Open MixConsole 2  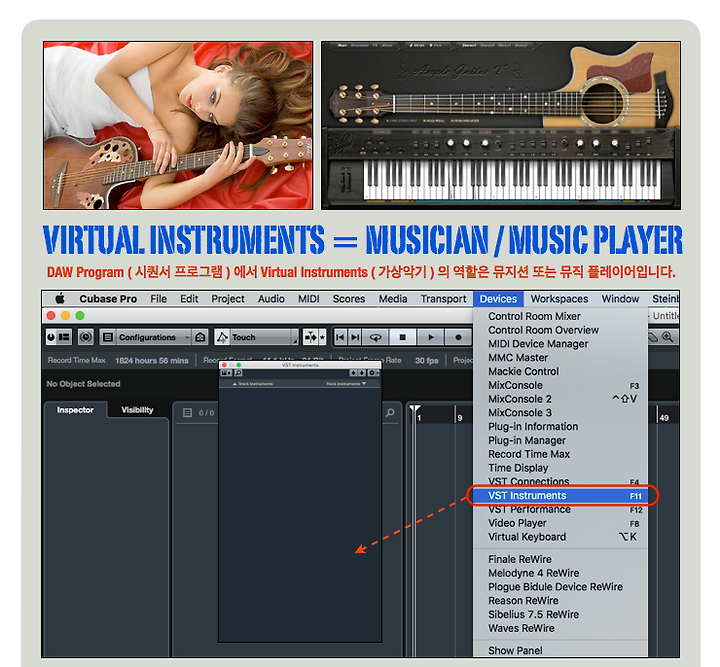point(560,399)
